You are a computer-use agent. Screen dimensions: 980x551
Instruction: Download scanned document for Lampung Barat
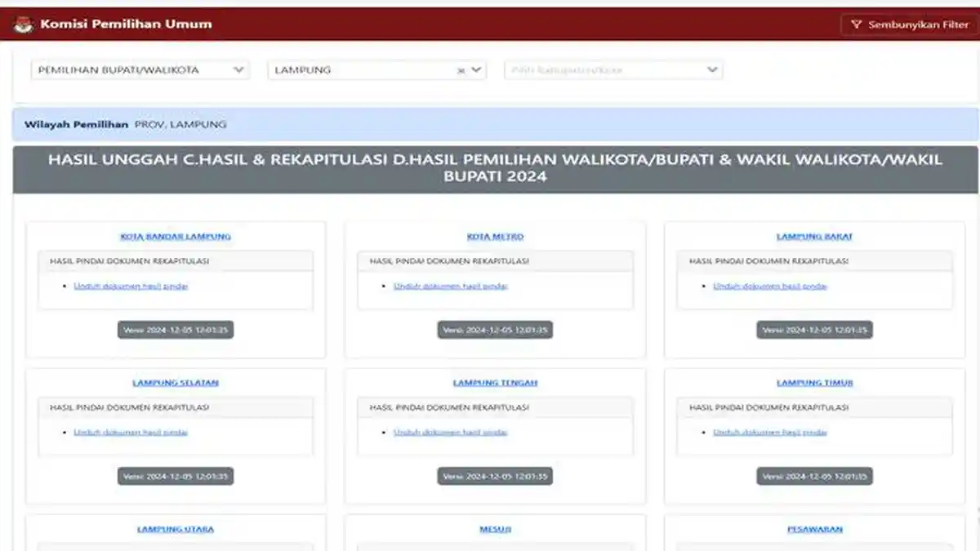pyautogui.click(x=770, y=287)
